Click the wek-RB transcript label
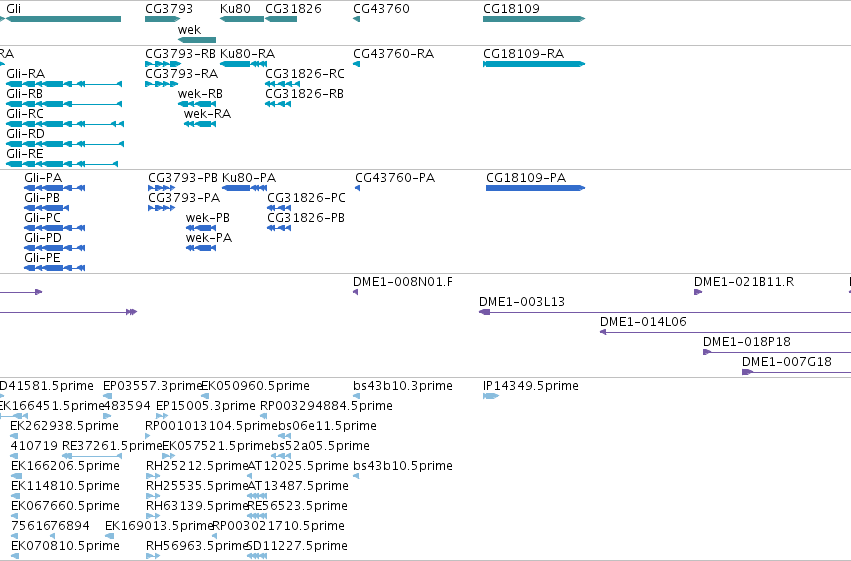 pyautogui.click(x=200, y=94)
